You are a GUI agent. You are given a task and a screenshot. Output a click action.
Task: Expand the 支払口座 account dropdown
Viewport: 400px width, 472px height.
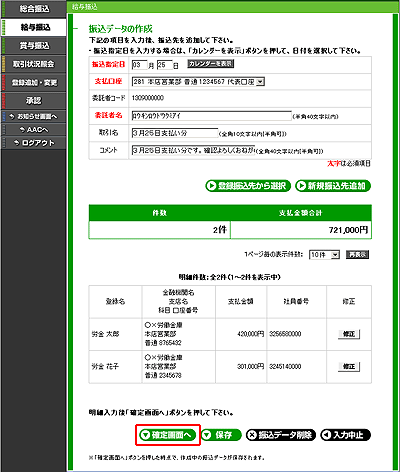(260, 82)
